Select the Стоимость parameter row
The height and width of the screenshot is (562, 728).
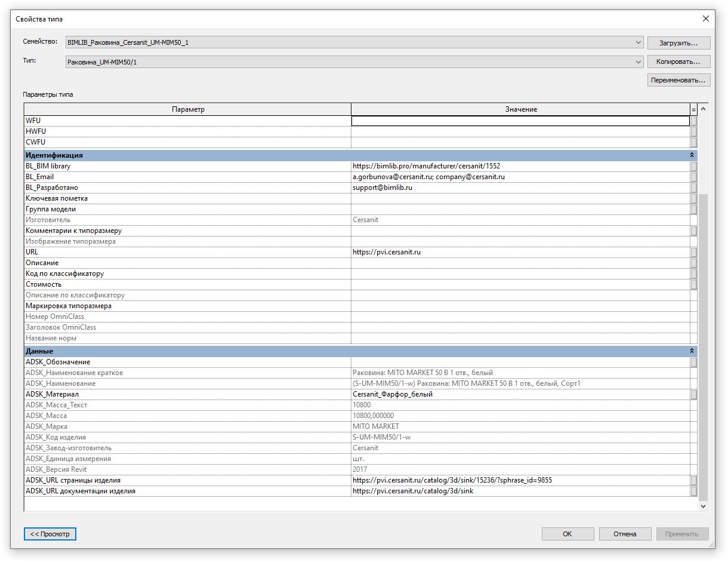point(188,284)
